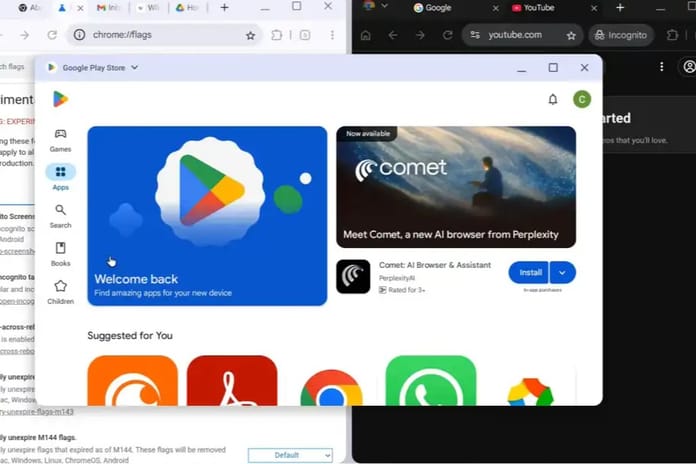Open Welcome back banner card
Screen dimensions: 696x464
pos(207,216)
